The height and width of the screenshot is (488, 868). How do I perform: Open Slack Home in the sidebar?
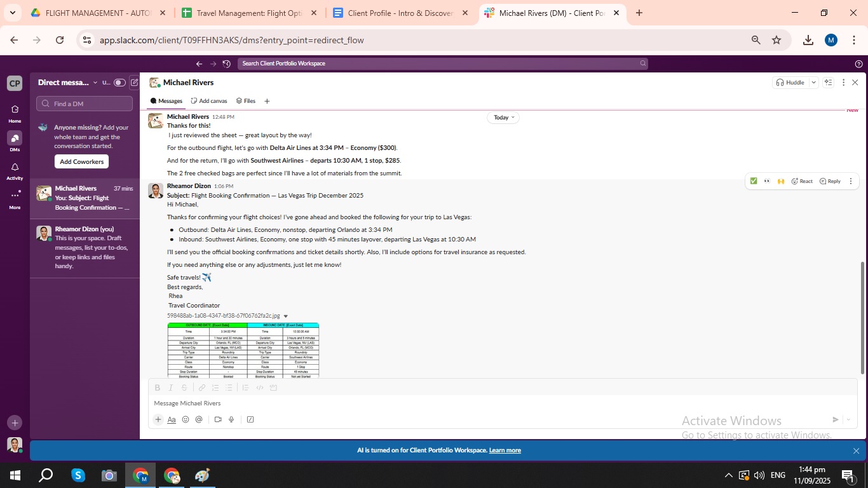[15, 113]
